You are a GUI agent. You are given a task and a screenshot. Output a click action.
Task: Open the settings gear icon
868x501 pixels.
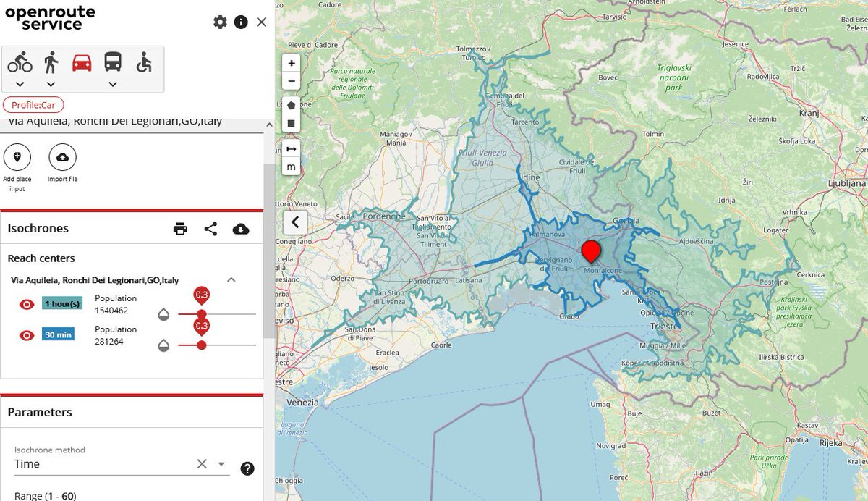click(x=220, y=22)
